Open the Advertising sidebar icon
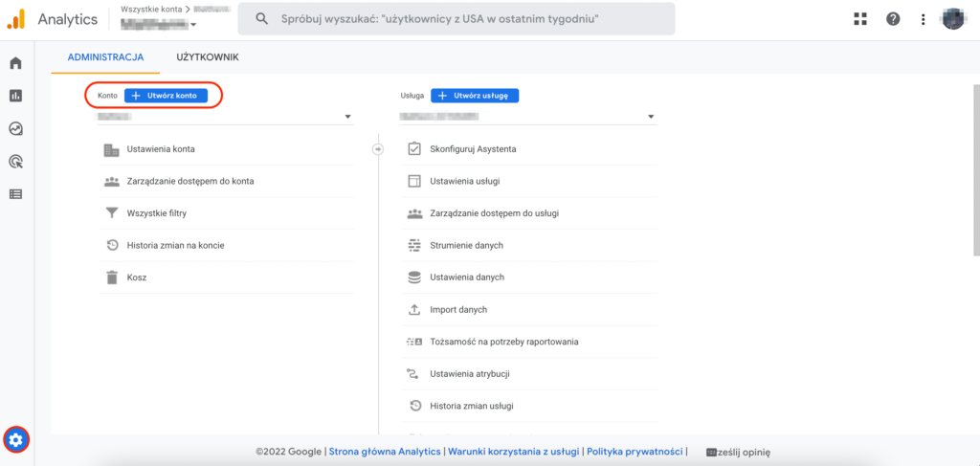This screenshot has height=466, width=980. pos(15,162)
